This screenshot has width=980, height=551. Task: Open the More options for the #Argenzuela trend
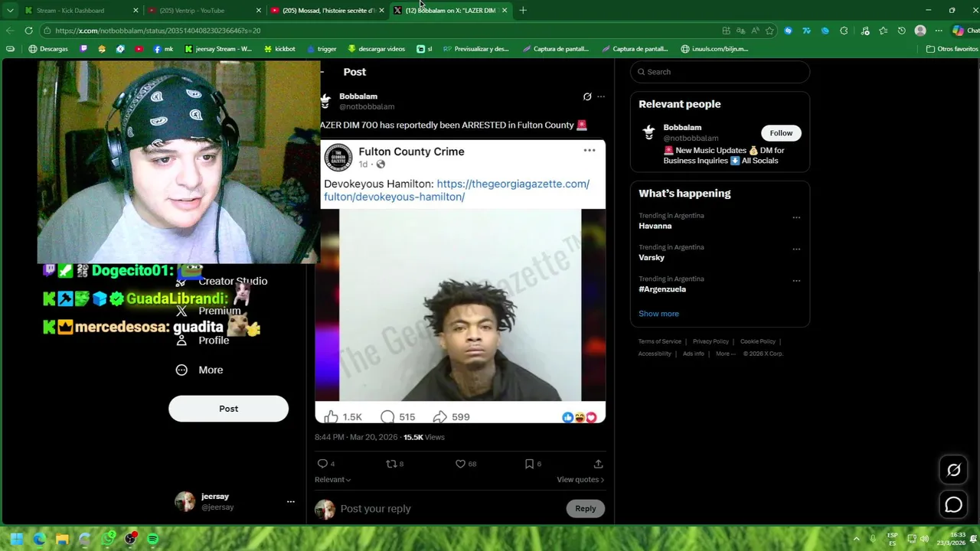point(796,281)
